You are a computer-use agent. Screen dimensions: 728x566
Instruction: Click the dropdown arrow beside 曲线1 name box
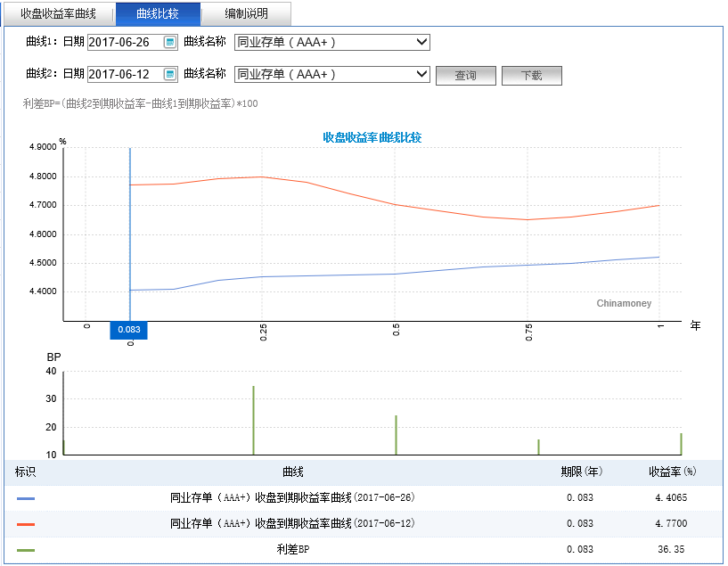pos(421,41)
